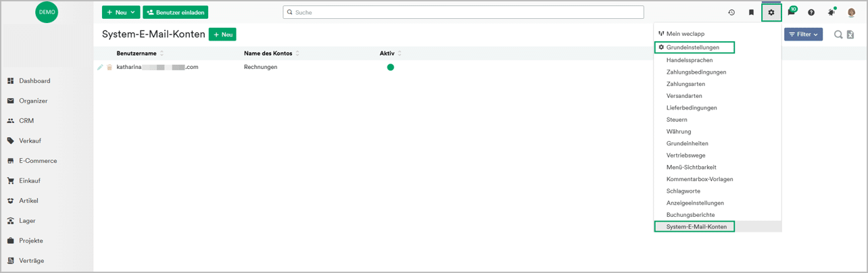The image size is (868, 273).
Task: Click the Organizer label in the sidebar
Action: [33, 101]
